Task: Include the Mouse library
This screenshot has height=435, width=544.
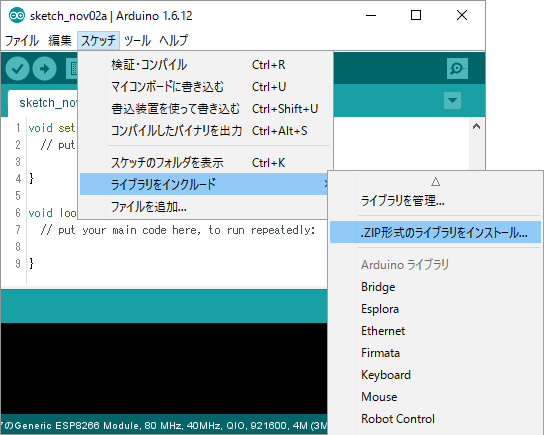Action: point(435,396)
